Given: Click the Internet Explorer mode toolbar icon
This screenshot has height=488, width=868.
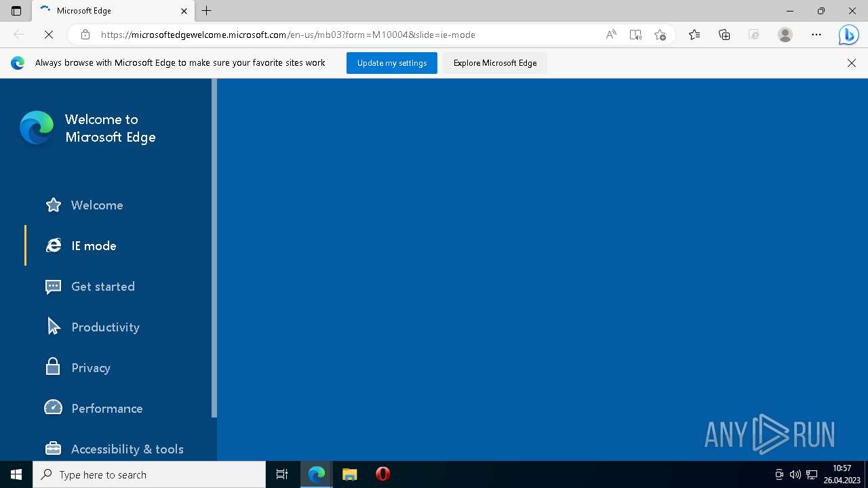Looking at the screenshot, I should coord(754,35).
